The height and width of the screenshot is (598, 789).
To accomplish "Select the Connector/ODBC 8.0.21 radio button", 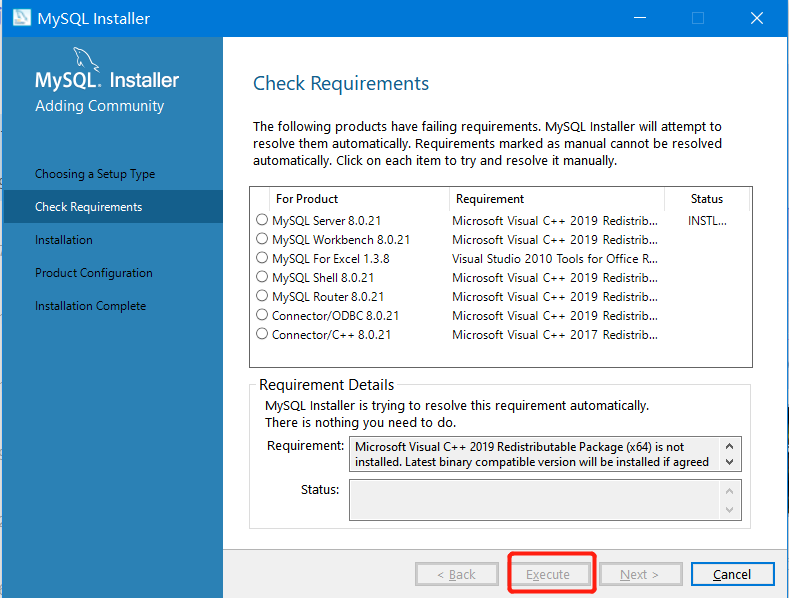I will click(262, 315).
